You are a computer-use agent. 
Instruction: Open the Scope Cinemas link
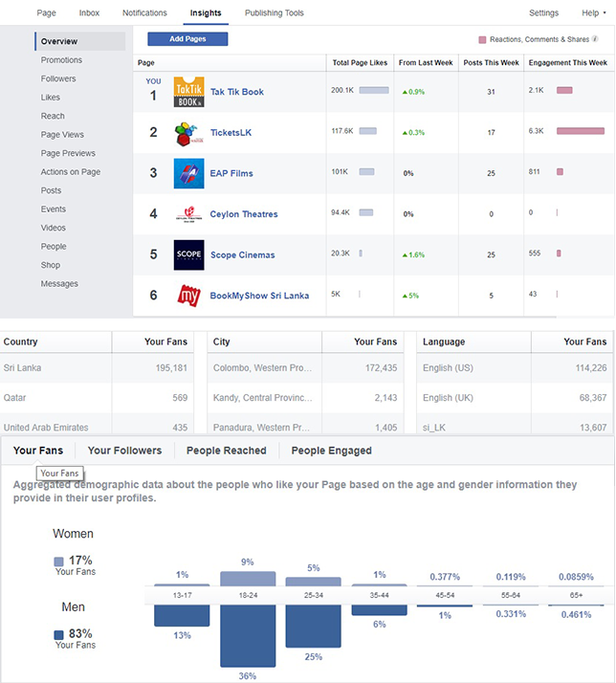243,255
